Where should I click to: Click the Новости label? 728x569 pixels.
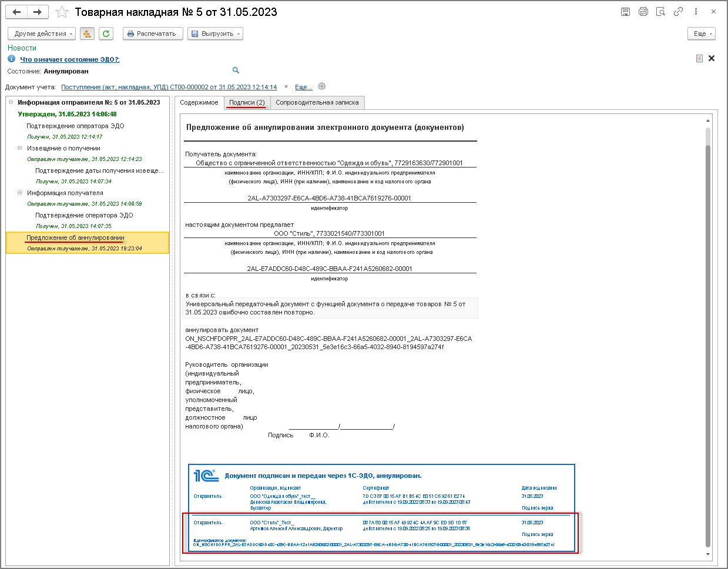(x=22, y=48)
